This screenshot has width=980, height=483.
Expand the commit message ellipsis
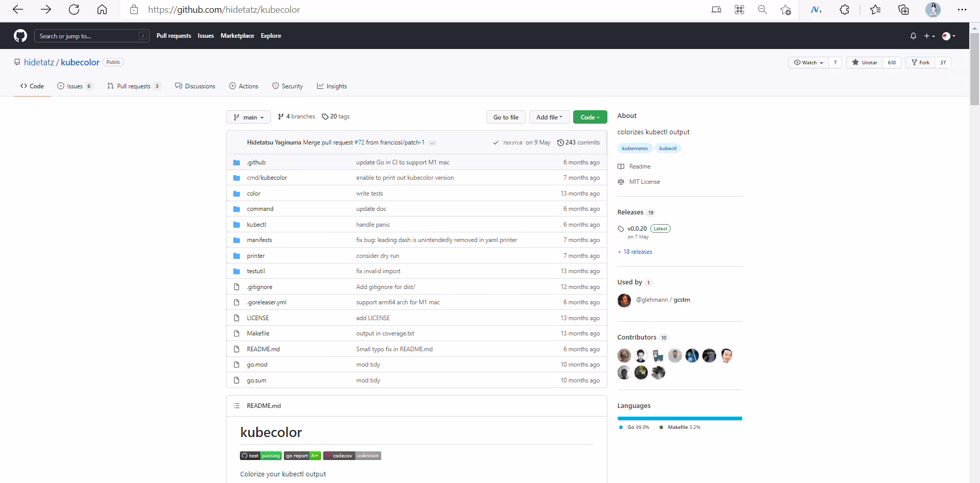coord(432,143)
